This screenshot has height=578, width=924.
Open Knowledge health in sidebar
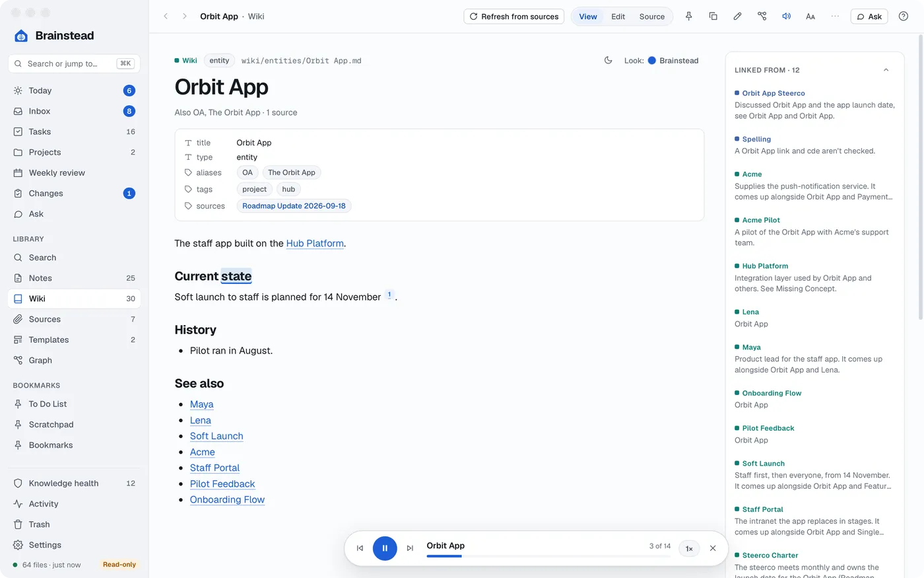[x=74, y=483]
